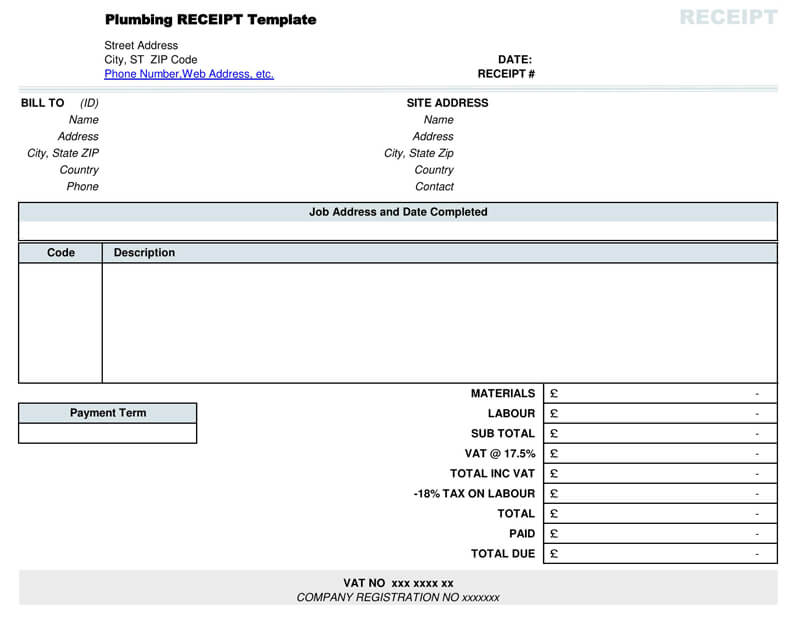The height and width of the screenshot is (620, 800).
Task: Click the Plumbing RECEIPT Template title
Action: coord(210,20)
